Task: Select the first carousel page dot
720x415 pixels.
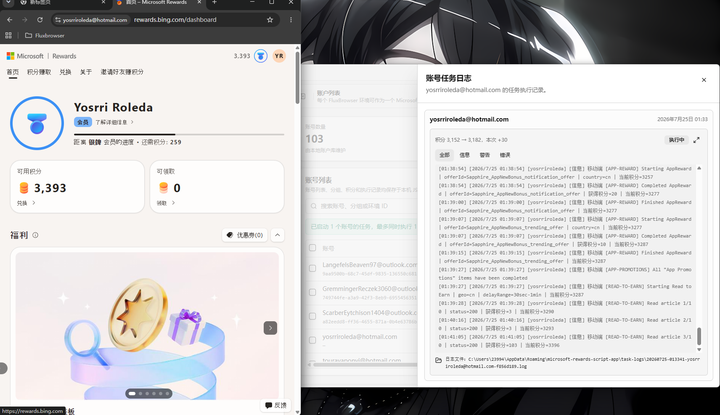Action: 132,393
